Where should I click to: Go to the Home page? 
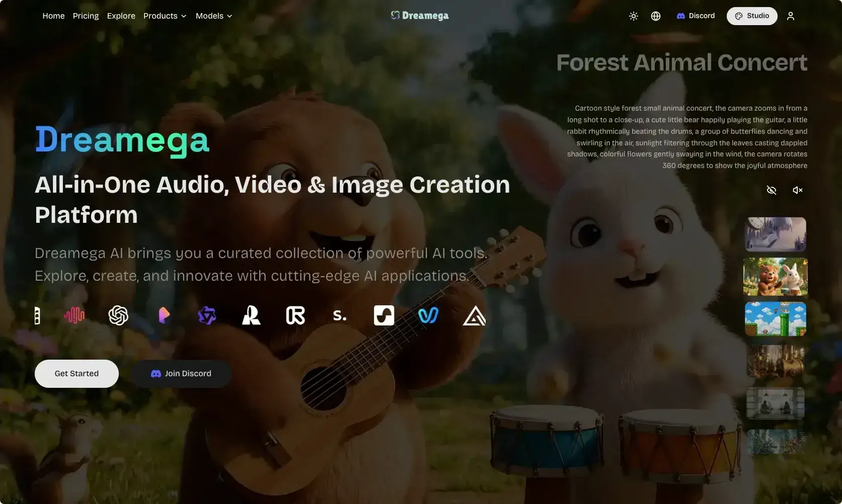tap(53, 16)
